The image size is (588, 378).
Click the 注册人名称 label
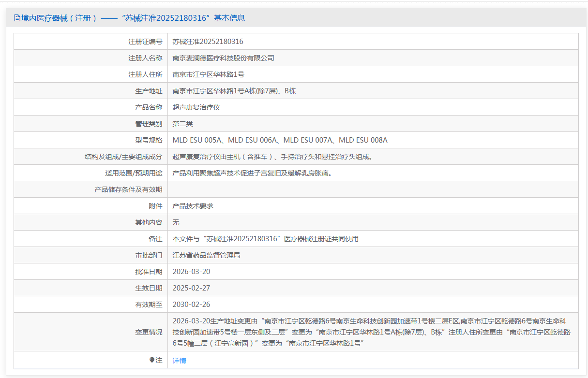click(x=145, y=58)
